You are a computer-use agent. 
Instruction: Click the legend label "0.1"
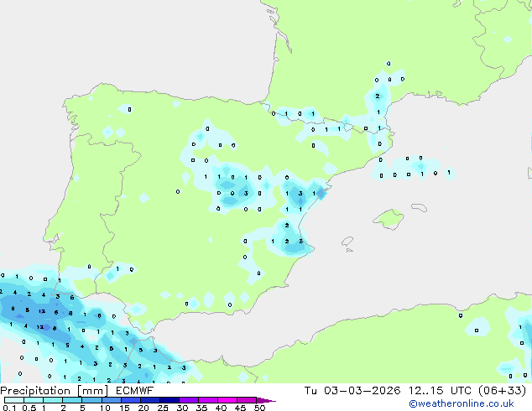pyautogui.click(x=9, y=408)
